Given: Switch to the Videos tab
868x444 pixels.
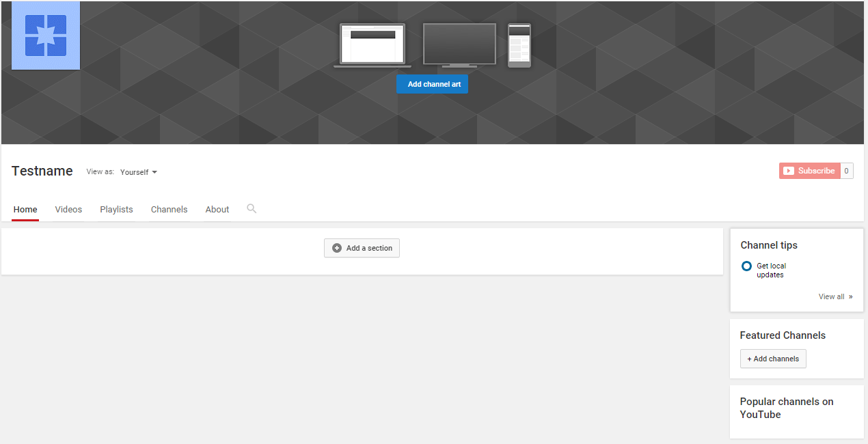Looking at the screenshot, I should point(68,209).
